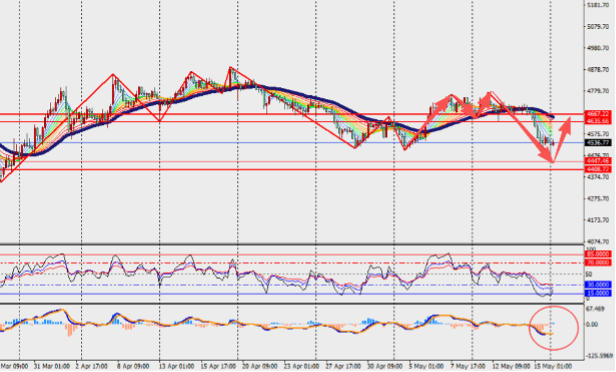
Task: Click the 5 May 01:00 time label
Action: click(425, 366)
